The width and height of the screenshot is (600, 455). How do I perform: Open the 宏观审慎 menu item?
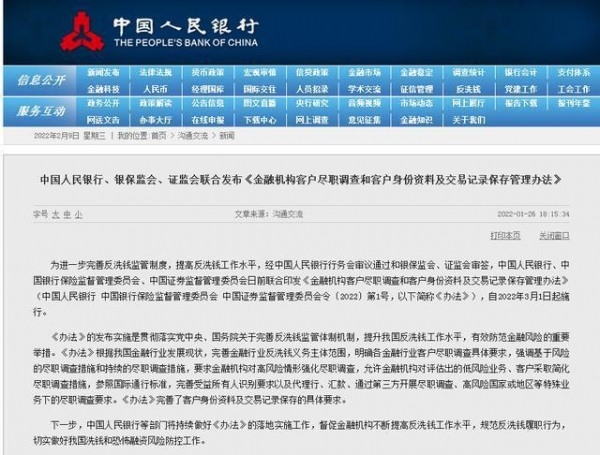pos(260,73)
